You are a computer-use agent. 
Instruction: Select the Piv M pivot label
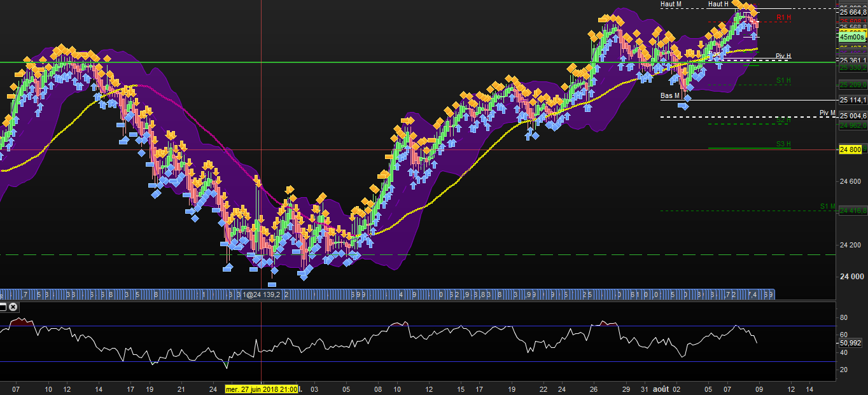(x=827, y=113)
